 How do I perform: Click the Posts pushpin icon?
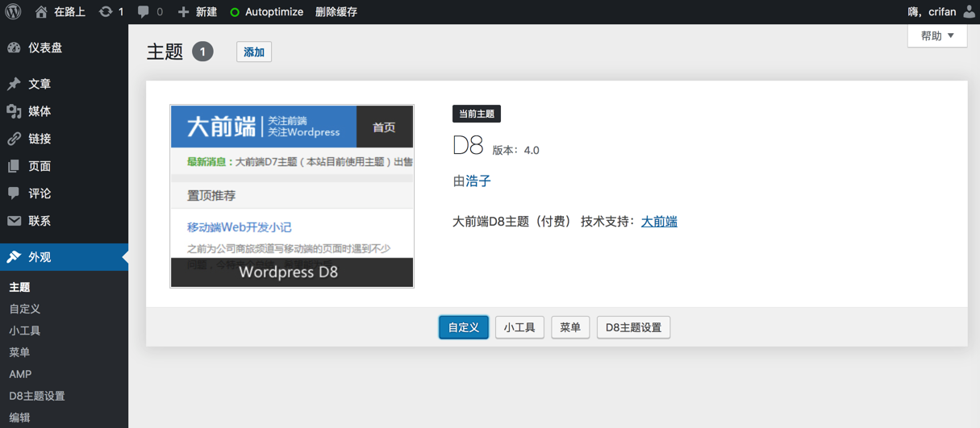click(14, 84)
